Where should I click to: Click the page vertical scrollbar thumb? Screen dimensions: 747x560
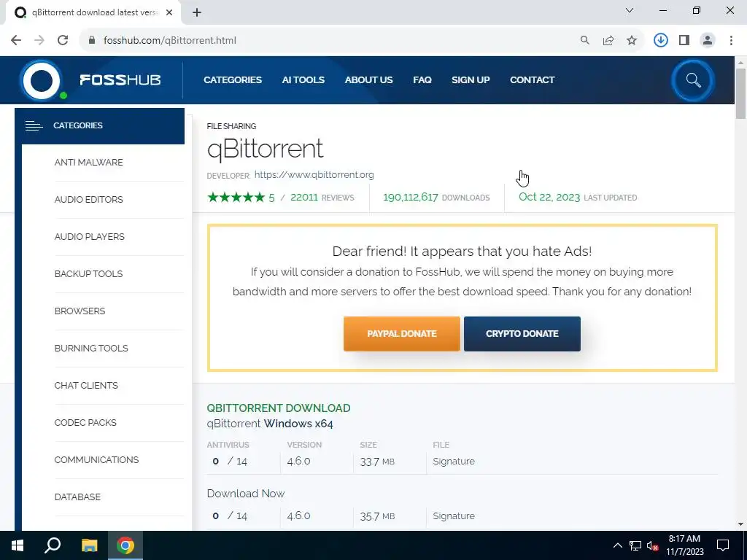(x=740, y=93)
